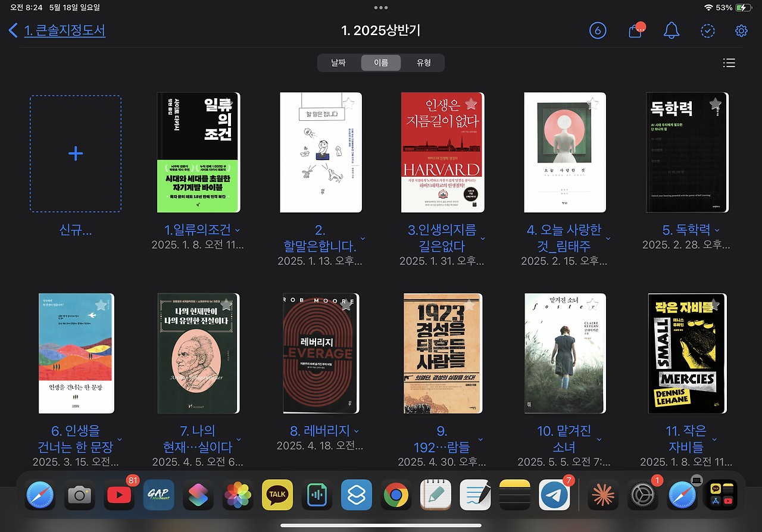
Task: Open title 9. 192…람들
Action: pyautogui.click(x=442, y=439)
